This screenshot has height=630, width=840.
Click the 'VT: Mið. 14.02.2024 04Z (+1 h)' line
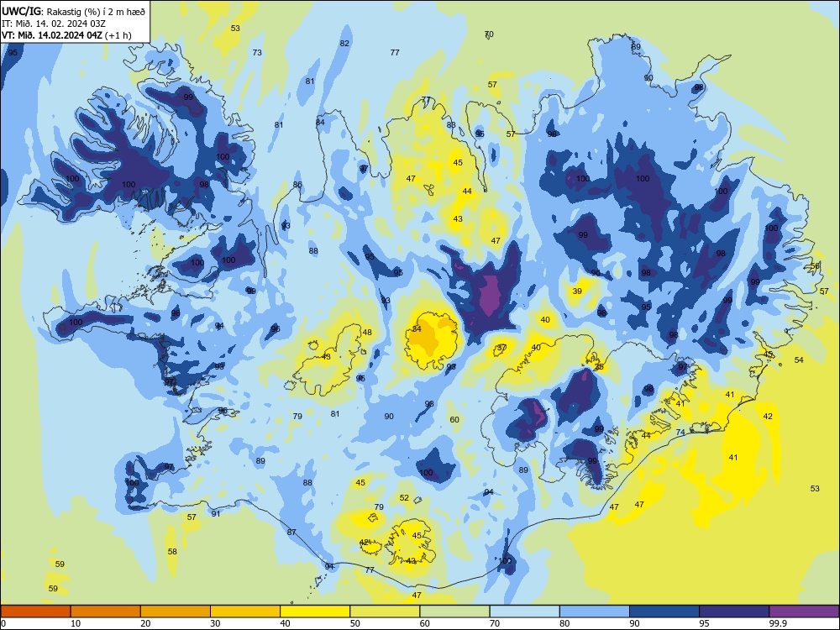(x=66, y=35)
